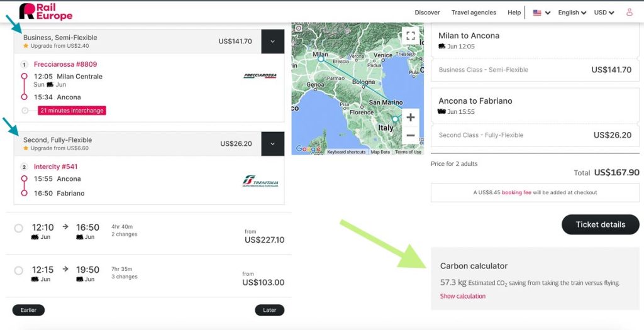The image size is (644, 330).
Task: Click the 15:34 Ancona arrival stop
Action: 57,97
